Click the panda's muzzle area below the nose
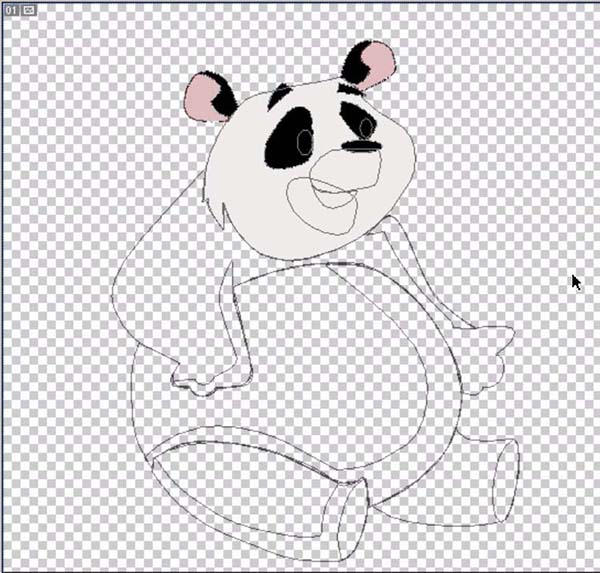Screen dimensions: 600x573 346,168
